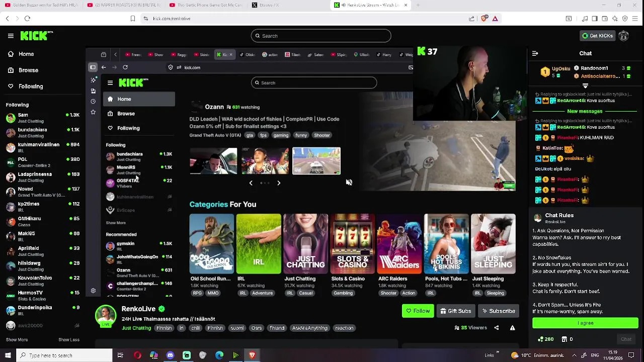644x362 pixels.
Task: Report the stream using the warning icon
Action: (512, 328)
